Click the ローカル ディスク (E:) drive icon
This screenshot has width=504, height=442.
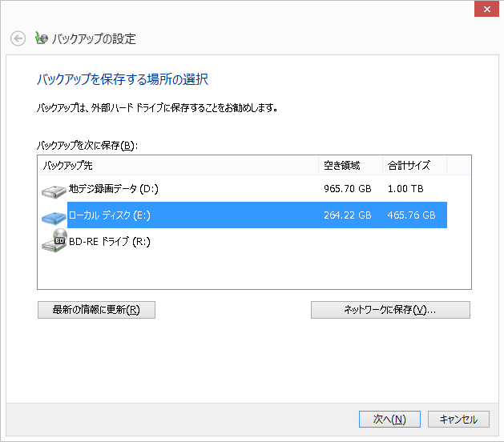tap(54, 216)
